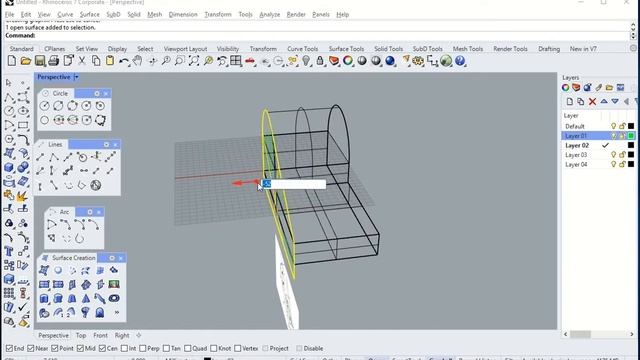Toggle the End osnap checkbox

[x=9, y=349]
